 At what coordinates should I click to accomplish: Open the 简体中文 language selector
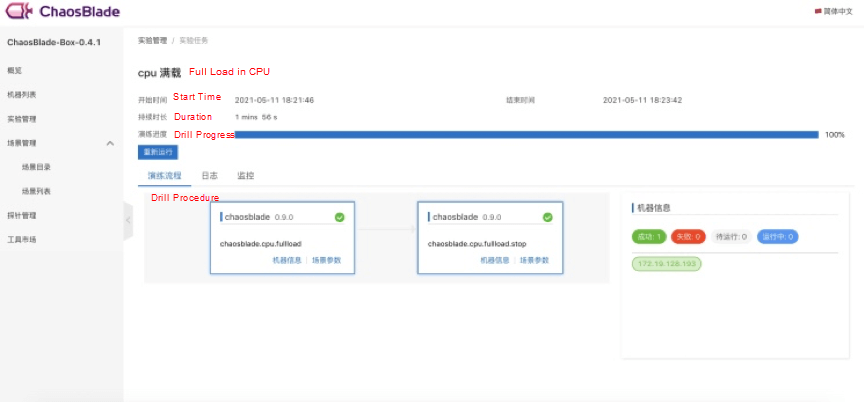[x=838, y=11]
